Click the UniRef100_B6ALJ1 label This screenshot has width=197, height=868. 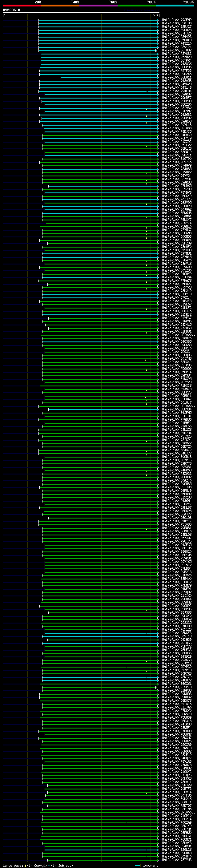[177, 802]
